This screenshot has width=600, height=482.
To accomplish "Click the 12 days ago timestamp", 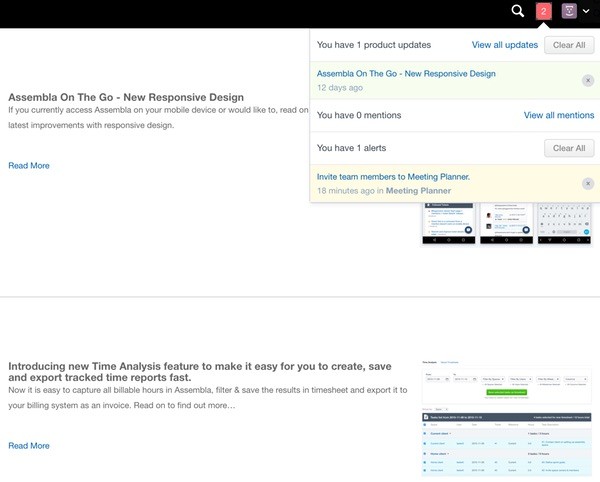I will [340, 88].
